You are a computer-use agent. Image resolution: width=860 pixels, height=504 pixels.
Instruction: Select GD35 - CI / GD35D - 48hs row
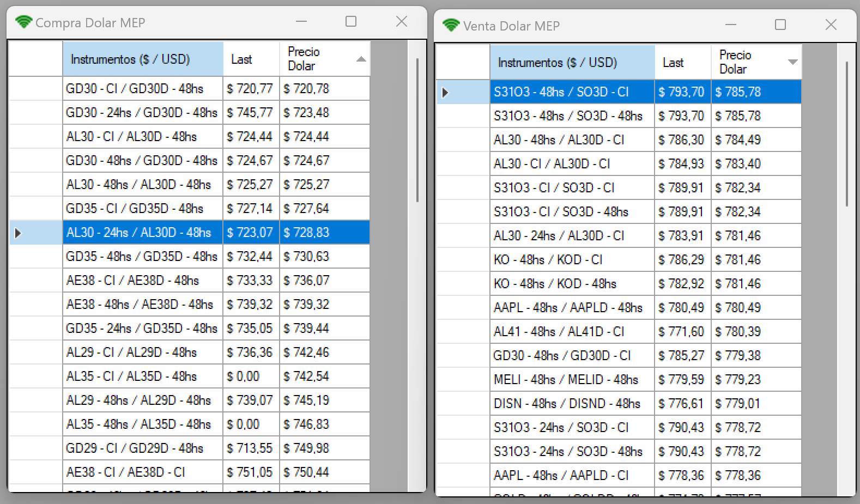(x=189, y=208)
